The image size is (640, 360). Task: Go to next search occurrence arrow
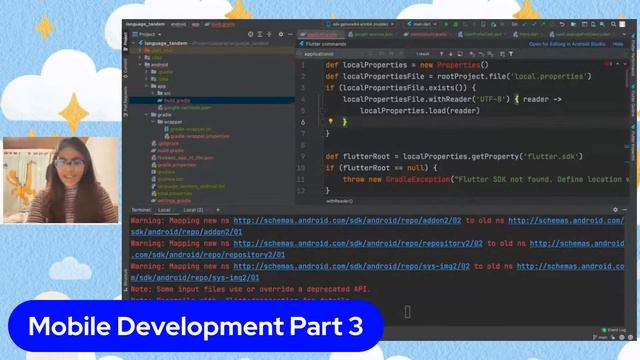451,54
